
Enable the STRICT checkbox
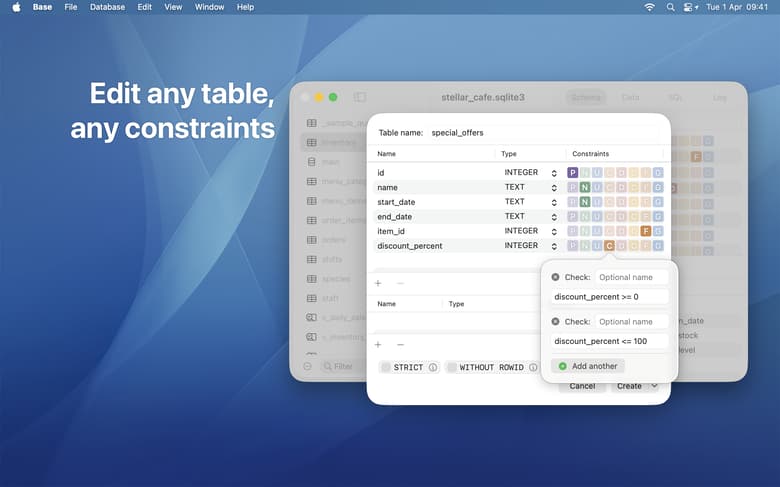click(x=385, y=368)
